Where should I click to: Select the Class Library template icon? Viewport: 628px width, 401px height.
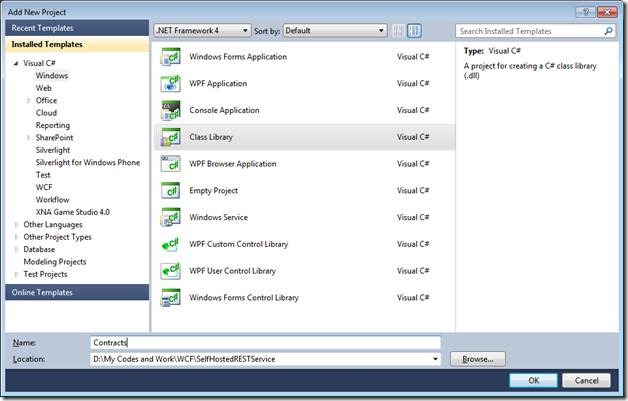tap(171, 137)
